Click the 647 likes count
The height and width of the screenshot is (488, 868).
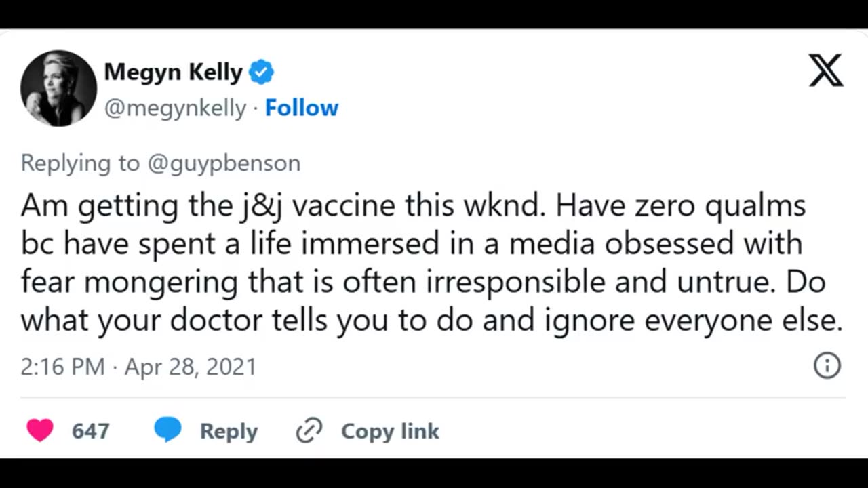(x=90, y=431)
